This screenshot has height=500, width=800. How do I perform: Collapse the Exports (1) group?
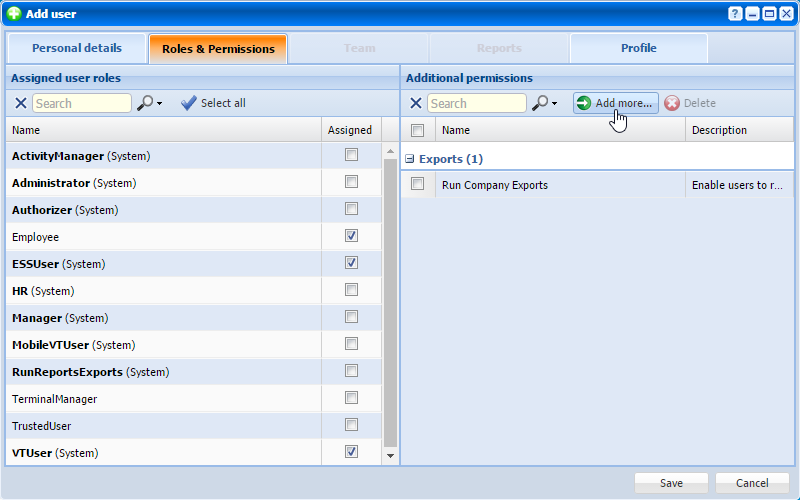point(410,159)
